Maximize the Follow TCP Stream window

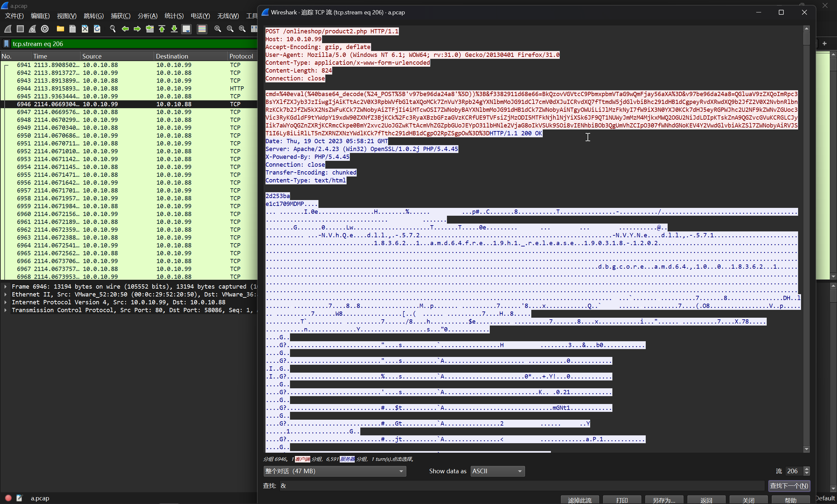781,12
